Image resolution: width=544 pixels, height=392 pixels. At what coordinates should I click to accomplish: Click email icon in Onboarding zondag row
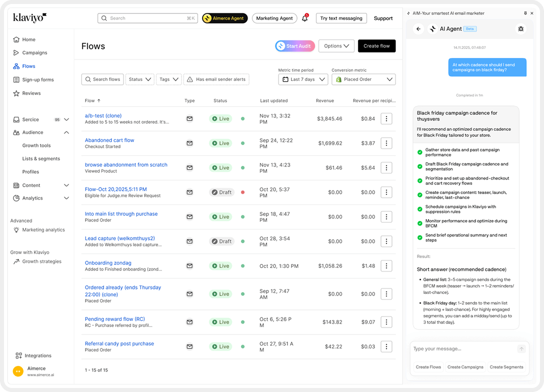click(189, 266)
